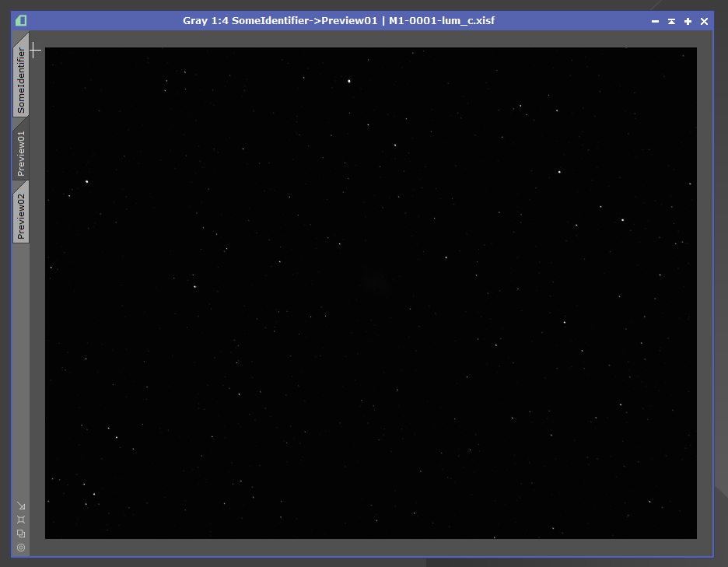Click the green image window icon in title bar
Viewport: 728px width, 567px height.
tap(21, 21)
